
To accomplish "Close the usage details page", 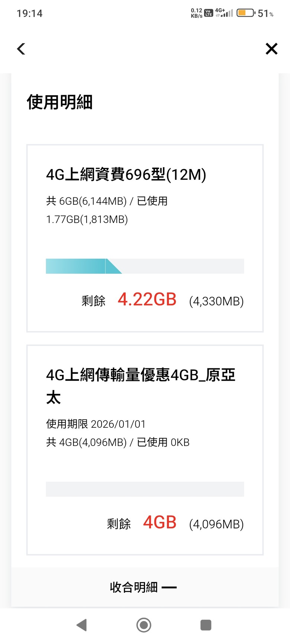I will click(x=271, y=49).
